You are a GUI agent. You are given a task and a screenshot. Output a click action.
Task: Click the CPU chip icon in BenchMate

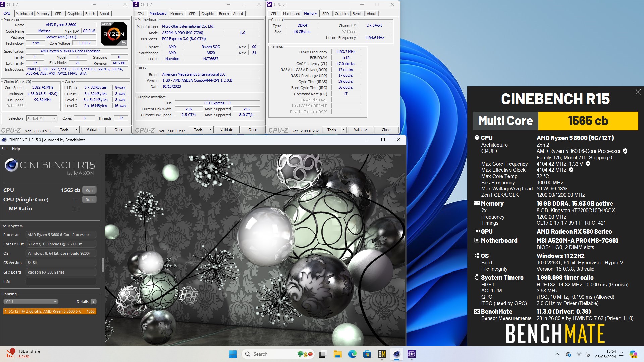click(477, 138)
